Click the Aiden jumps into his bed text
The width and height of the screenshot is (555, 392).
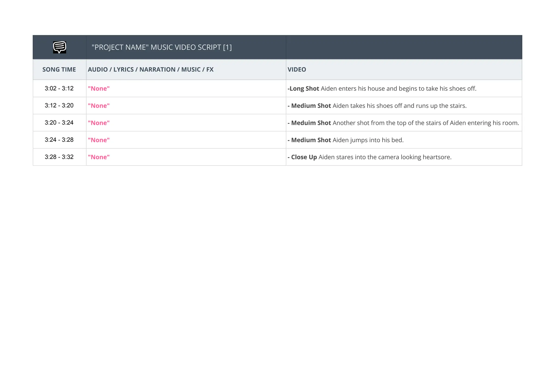(346, 140)
